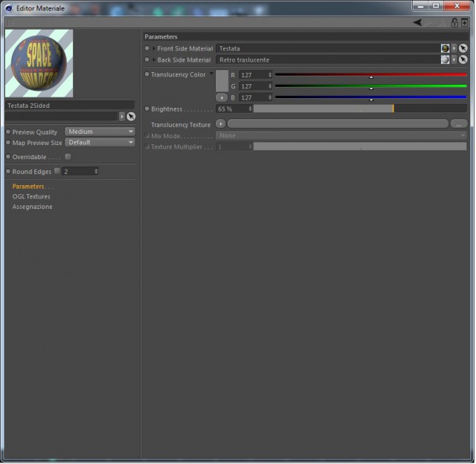The image size is (476, 464).
Task: Toggle the Overridable checkbox
Action: click(68, 157)
